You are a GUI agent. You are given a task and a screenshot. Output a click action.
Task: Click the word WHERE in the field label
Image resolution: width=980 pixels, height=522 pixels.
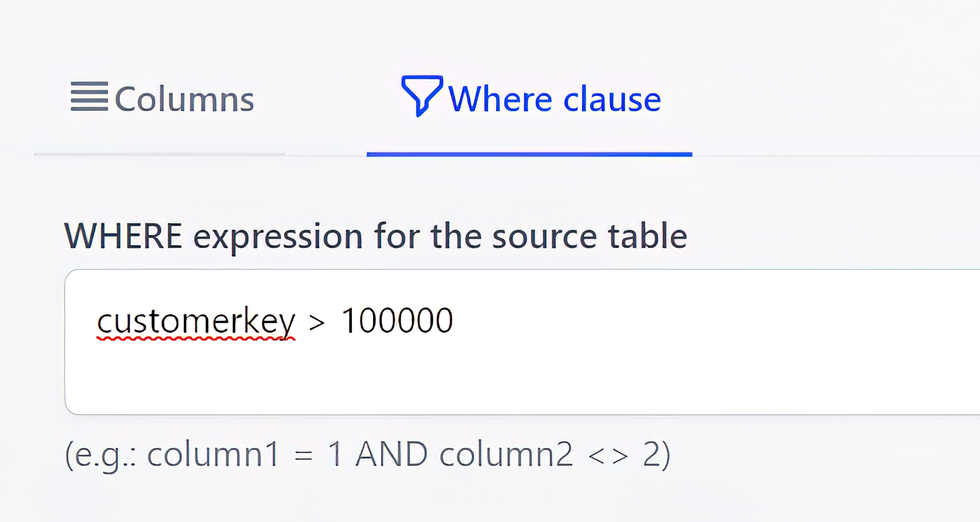[123, 236]
